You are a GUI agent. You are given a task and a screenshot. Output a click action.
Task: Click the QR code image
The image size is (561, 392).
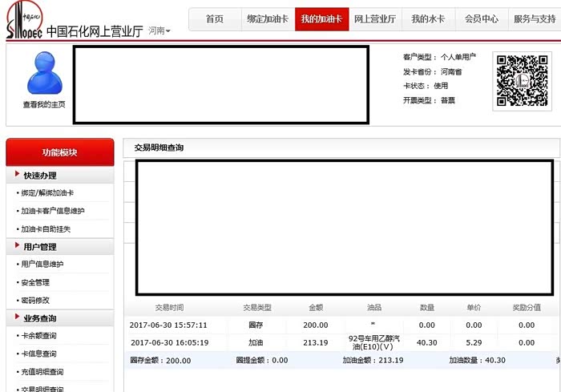[x=522, y=80]
